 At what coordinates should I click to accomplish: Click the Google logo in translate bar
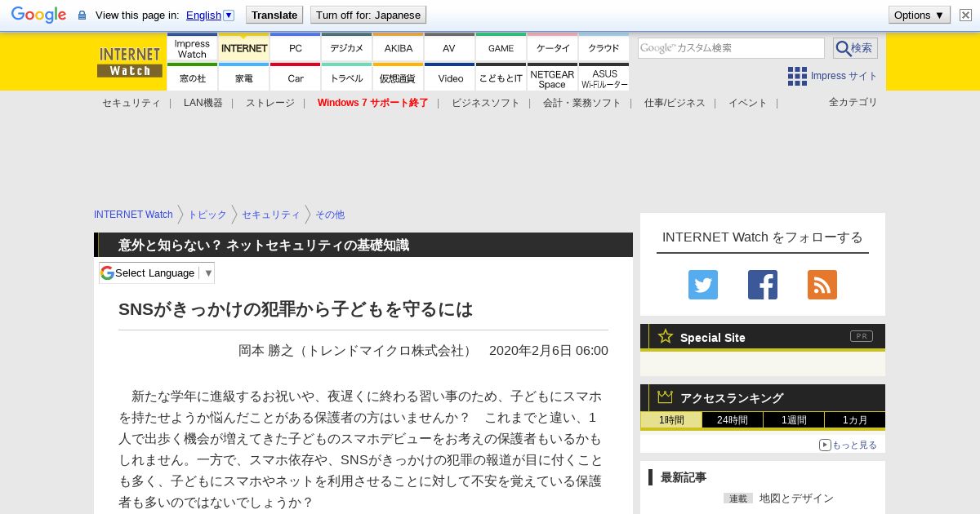38,15
